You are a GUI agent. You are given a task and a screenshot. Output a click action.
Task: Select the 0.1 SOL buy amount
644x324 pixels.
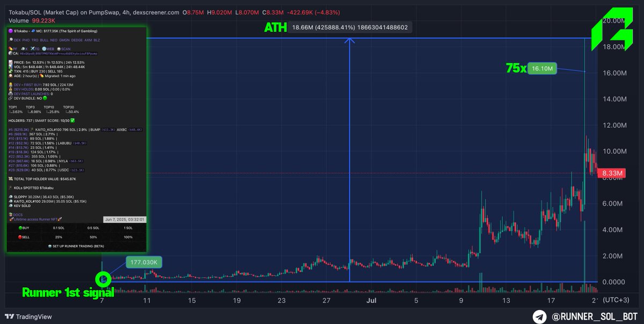(58, 228)
